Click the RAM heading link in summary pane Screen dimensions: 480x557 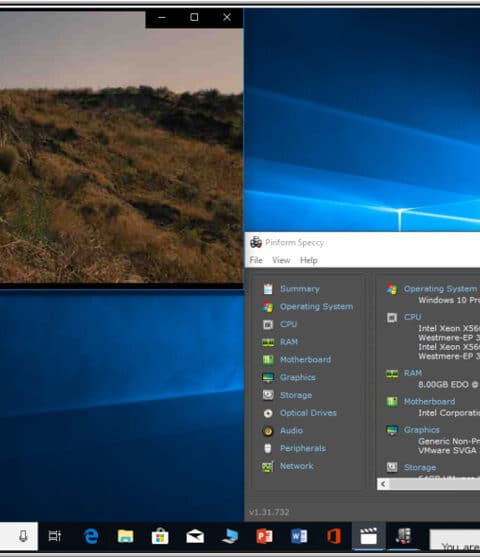tap(413, 373)
